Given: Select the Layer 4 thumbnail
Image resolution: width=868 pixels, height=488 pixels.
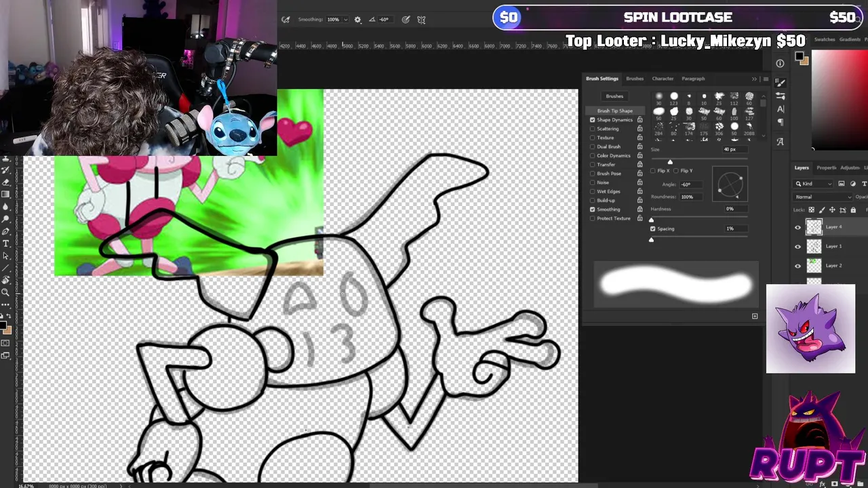Looking at the screenshot, I should tap(814, 227).
